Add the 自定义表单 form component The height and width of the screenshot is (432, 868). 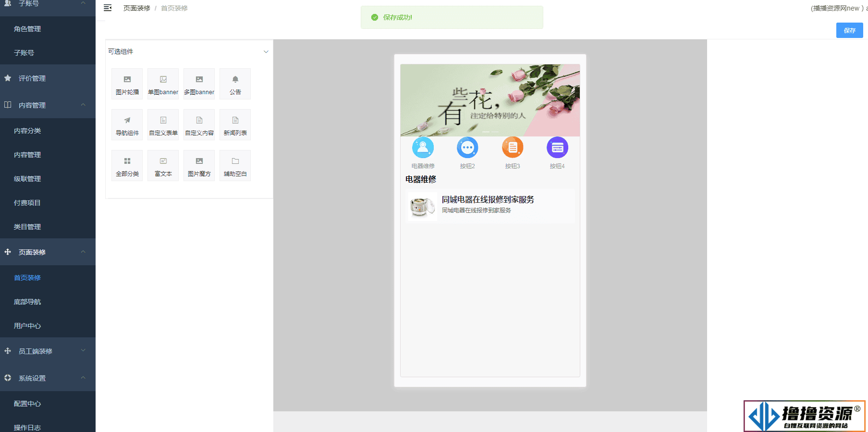point(163,125)
